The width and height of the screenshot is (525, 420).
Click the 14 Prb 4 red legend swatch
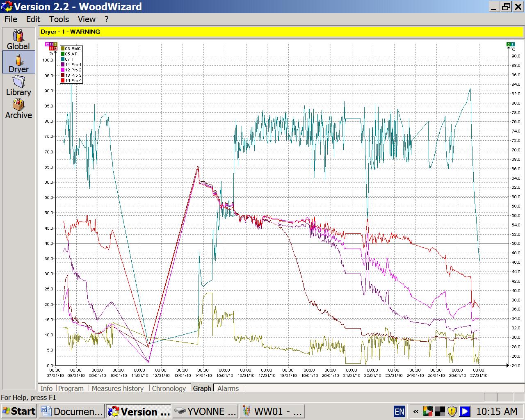(x=63, y=81)
